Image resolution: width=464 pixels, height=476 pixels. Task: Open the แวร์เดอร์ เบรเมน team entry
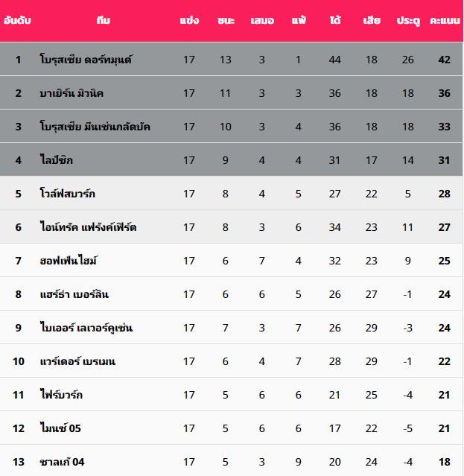pyautogui.click(x=77, y=361)
